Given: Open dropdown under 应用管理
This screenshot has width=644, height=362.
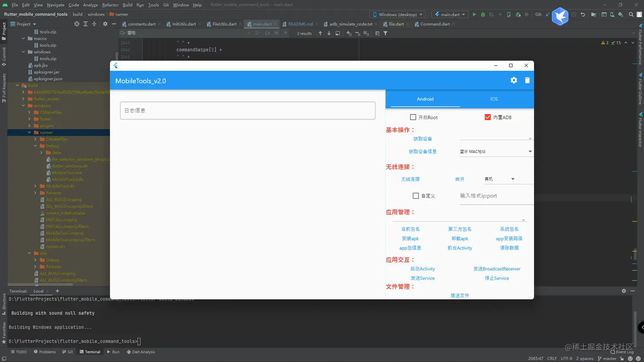Looking at the screenshot, I should pos(459,220).
